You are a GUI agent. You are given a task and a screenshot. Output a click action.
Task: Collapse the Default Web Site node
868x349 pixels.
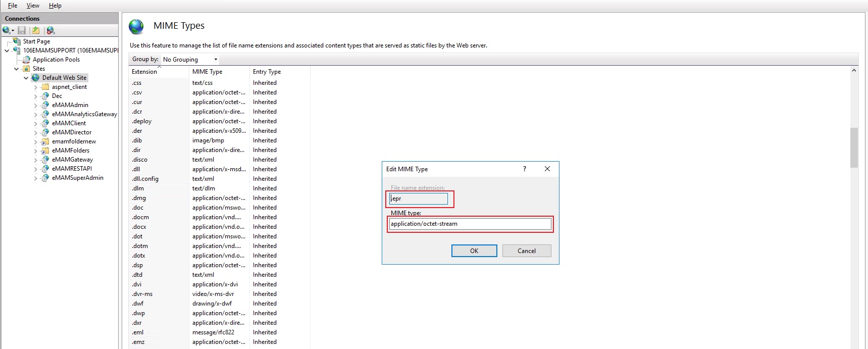coord(26,78)
